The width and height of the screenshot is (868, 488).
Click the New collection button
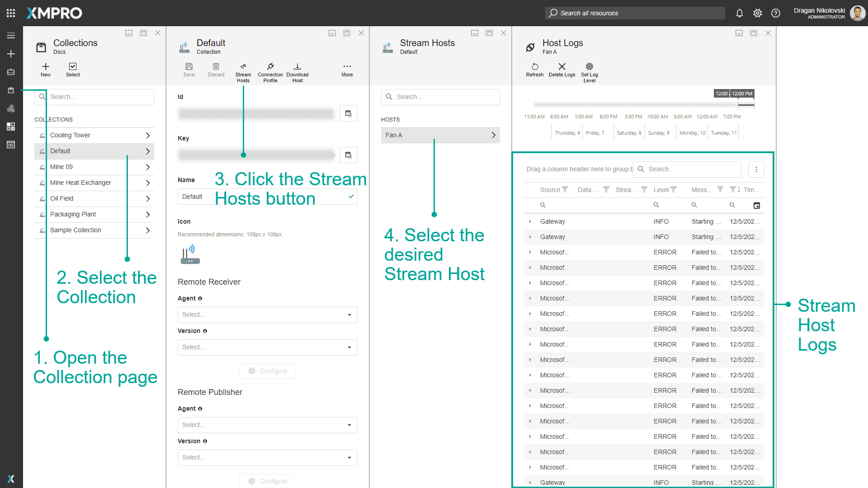coord(46,67)
